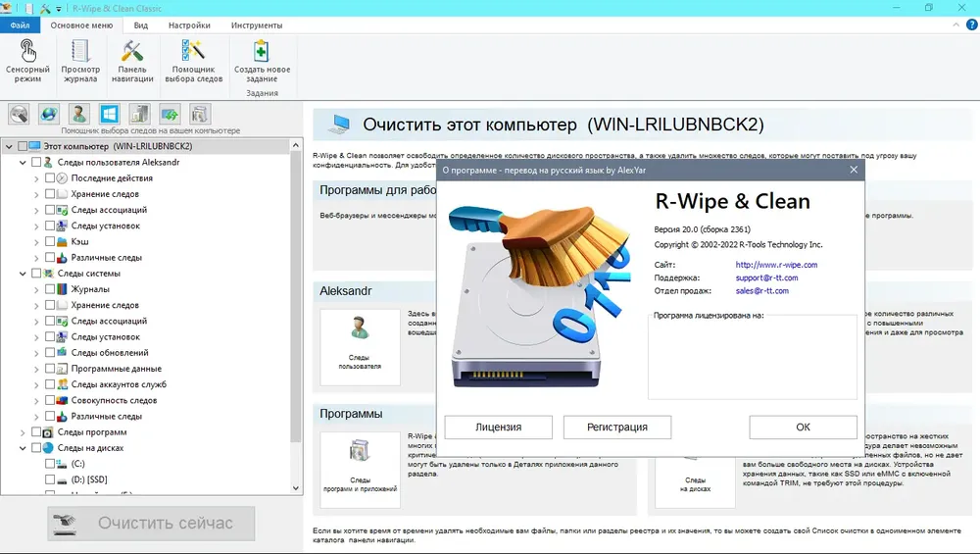Switch to Основное меню tab
980x554 pixels.
82,25
